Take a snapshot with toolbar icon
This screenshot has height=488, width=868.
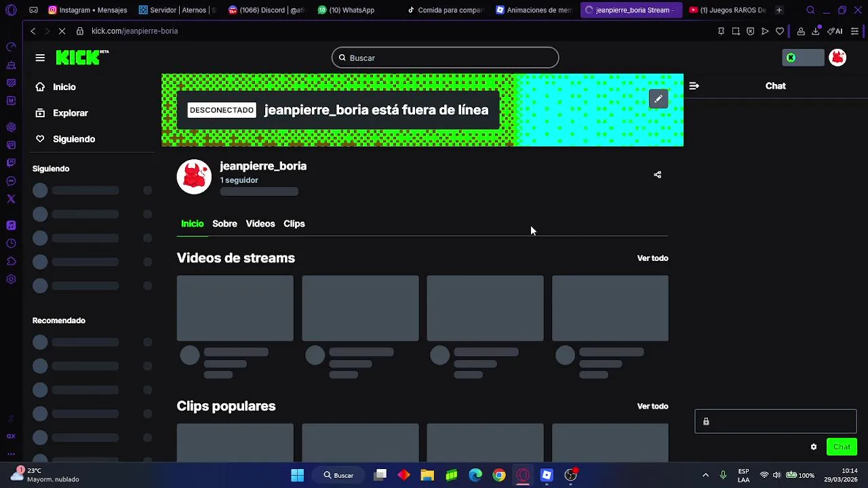[736, 31]
